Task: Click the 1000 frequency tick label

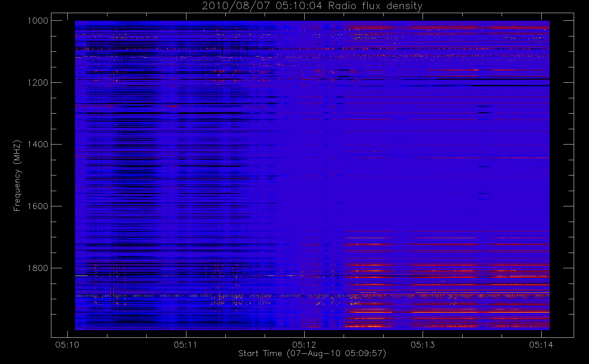Action: 38,21
